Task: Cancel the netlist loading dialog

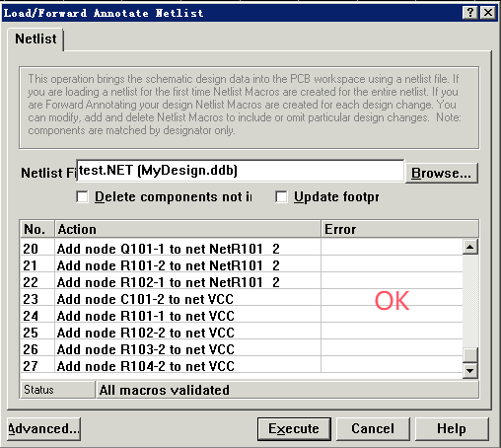Action: point(373,429)
